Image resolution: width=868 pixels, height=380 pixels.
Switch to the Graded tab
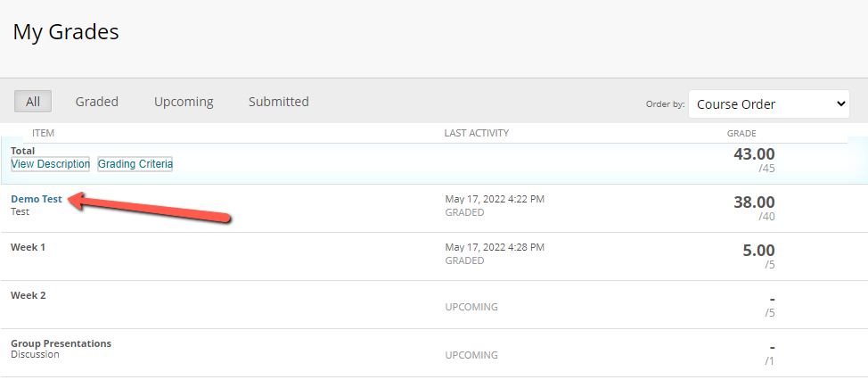pos(97,102)
